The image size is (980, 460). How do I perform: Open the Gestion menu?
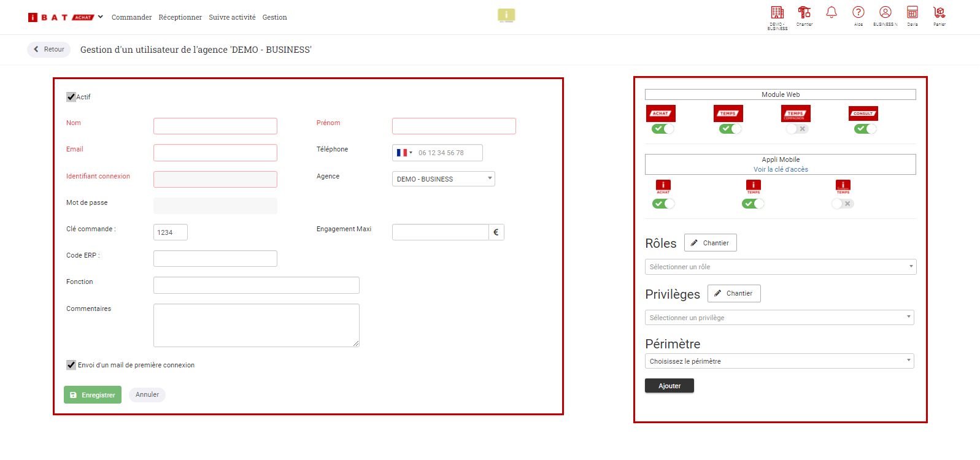[x=274, y=17]
